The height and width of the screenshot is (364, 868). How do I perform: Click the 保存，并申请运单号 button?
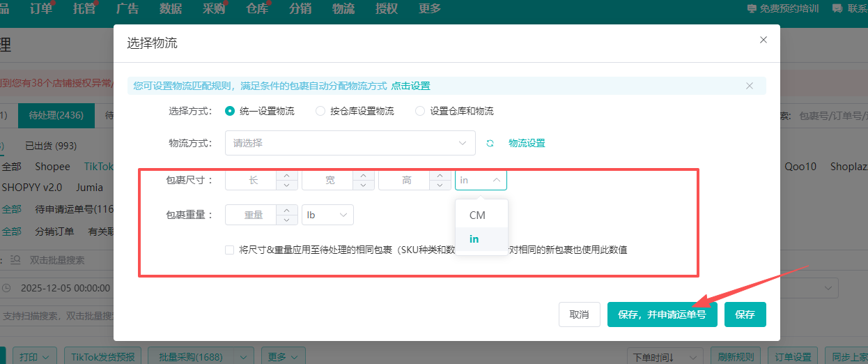[x=662, y=314]
